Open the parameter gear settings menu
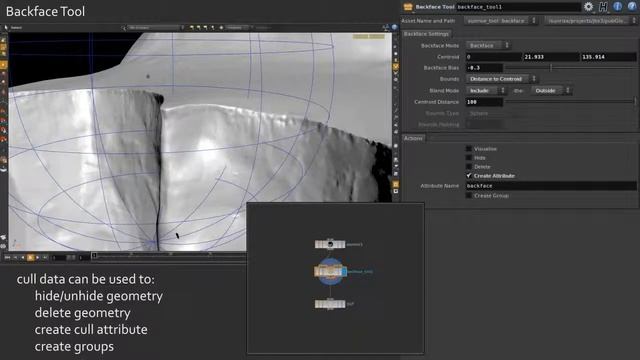This screenshot has width=640, height=360. tap(588, 7)
